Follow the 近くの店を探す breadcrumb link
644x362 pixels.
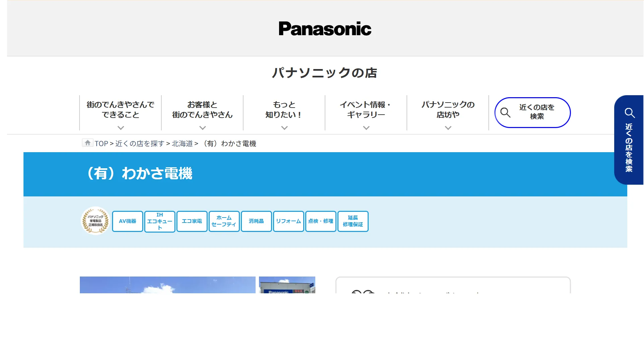click(x=140, y=143)
